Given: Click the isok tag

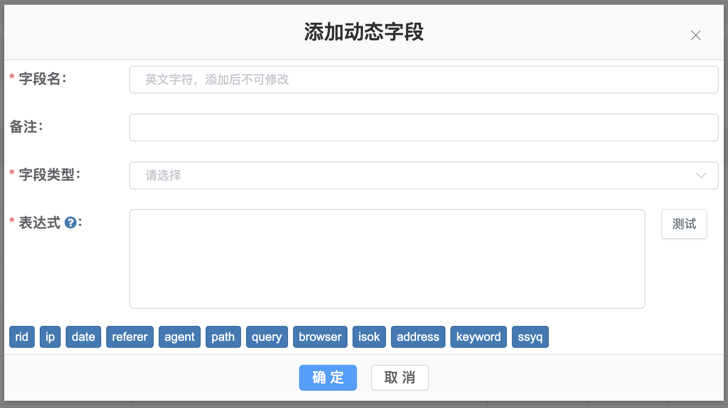Looking at the screenshot, I should [x=369, y=337].
